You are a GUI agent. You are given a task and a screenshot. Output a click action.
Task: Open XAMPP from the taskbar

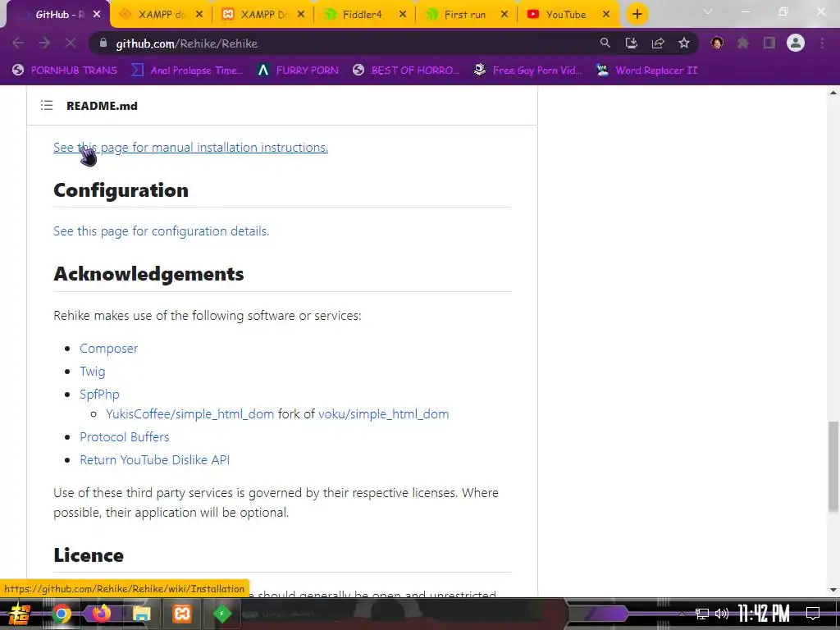click(181, 614)
